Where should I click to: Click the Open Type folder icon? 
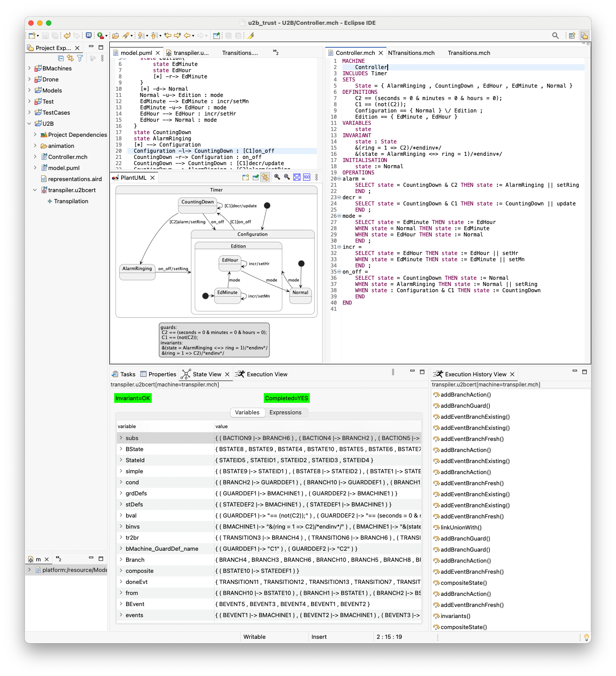click(x=115, y=35)
